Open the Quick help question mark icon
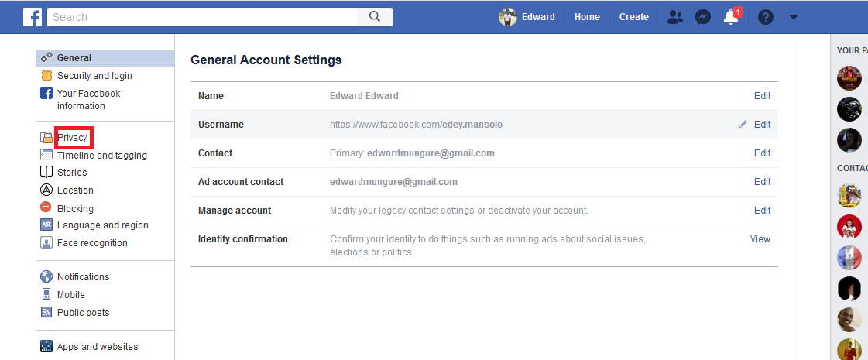The height and width of the screenshot is (360, 868). 766,17
